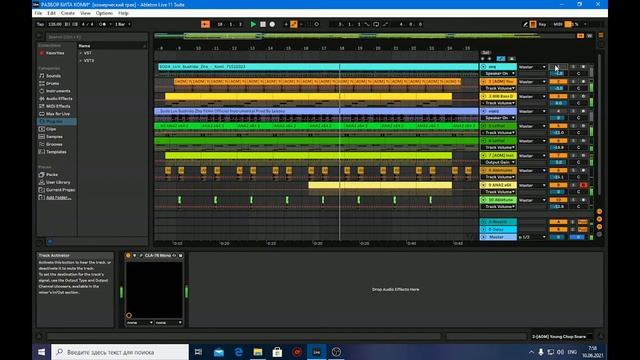Open the Options menu
The image size is (640, 360).
coord(104,13)
